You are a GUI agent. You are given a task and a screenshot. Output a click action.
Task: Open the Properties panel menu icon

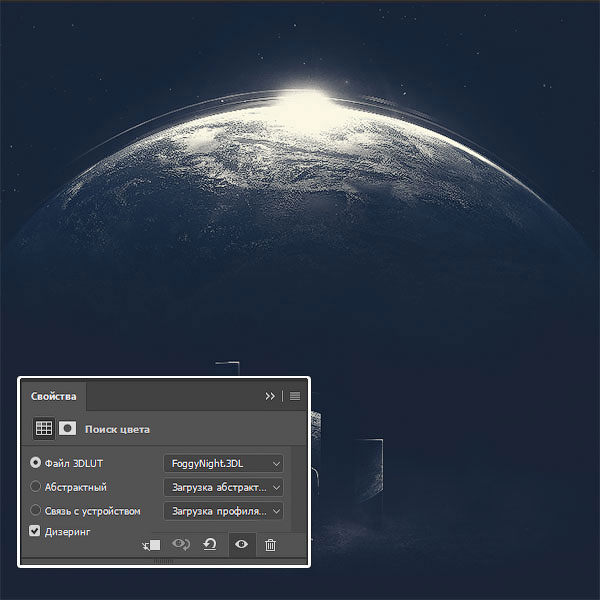coord(295,396)
